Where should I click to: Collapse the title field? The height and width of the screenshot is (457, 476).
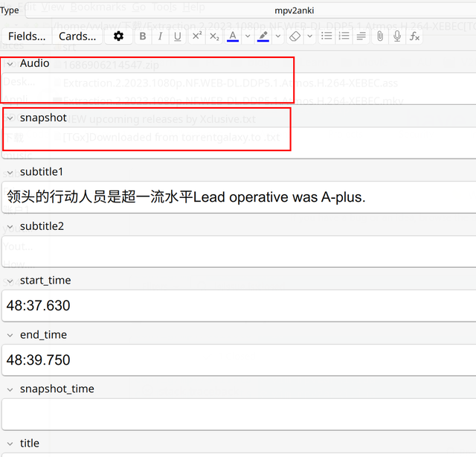(10, 444)
